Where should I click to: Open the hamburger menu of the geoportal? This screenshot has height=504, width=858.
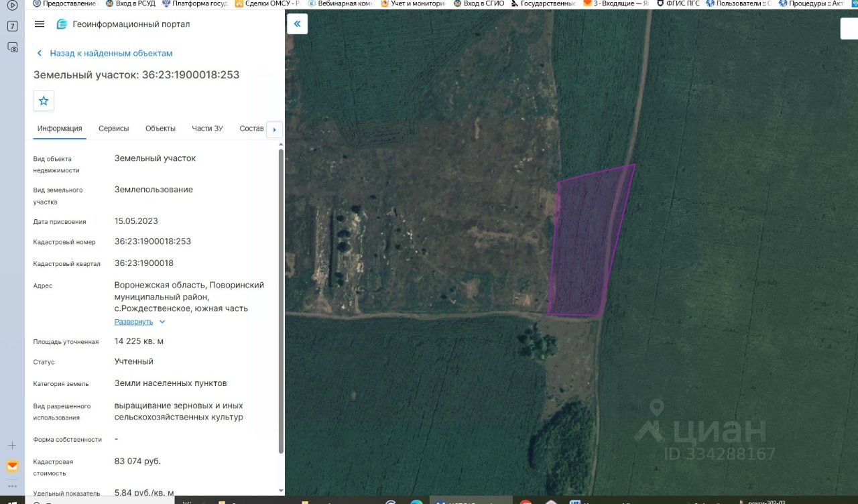(x=40, y=24)
